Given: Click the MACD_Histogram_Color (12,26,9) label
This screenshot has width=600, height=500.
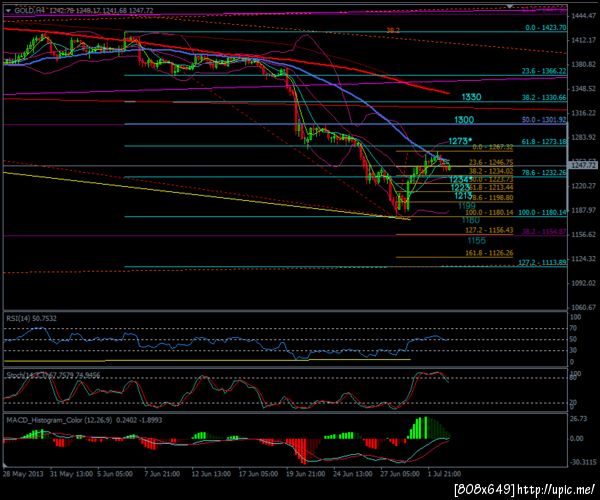Looking at the screenshot, I should (84, 420).
